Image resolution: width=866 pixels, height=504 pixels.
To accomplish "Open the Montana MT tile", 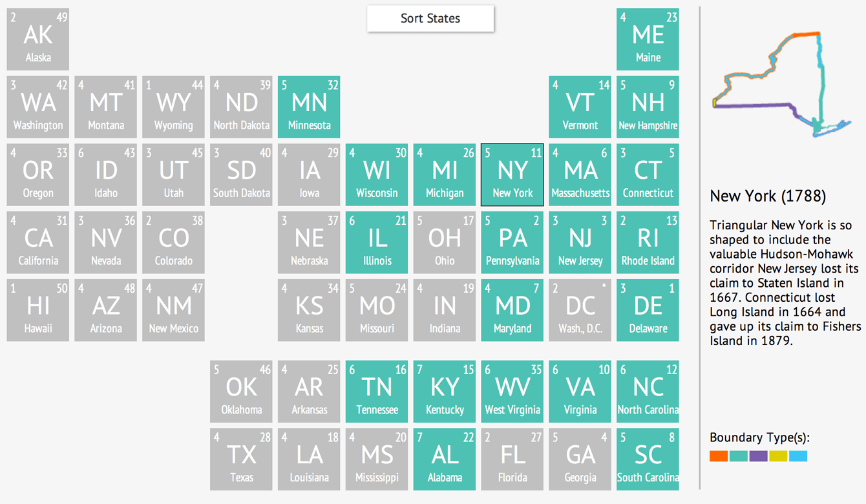I will (106, 107).
